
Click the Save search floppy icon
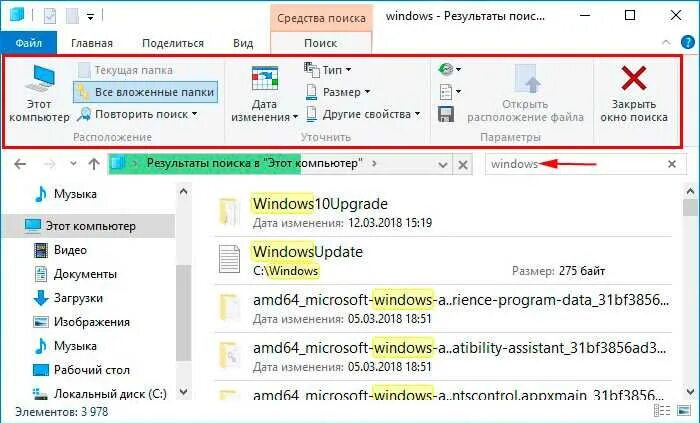(x=446, y=114)
